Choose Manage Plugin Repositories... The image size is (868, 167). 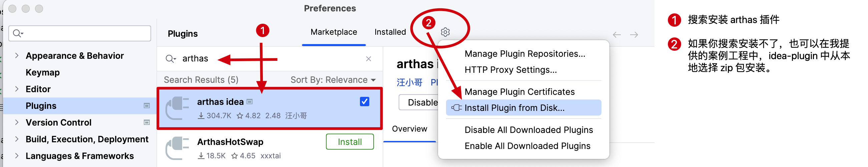(525, 54)
